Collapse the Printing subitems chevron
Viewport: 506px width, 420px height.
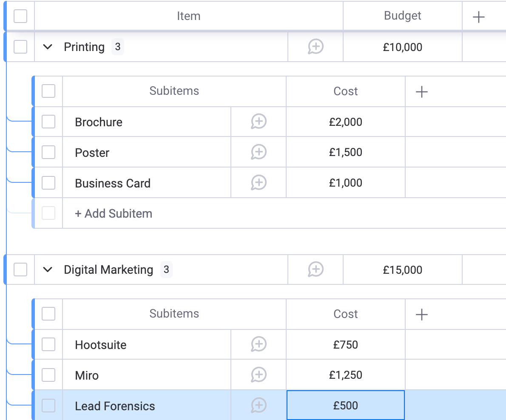(x=48, y=47)
